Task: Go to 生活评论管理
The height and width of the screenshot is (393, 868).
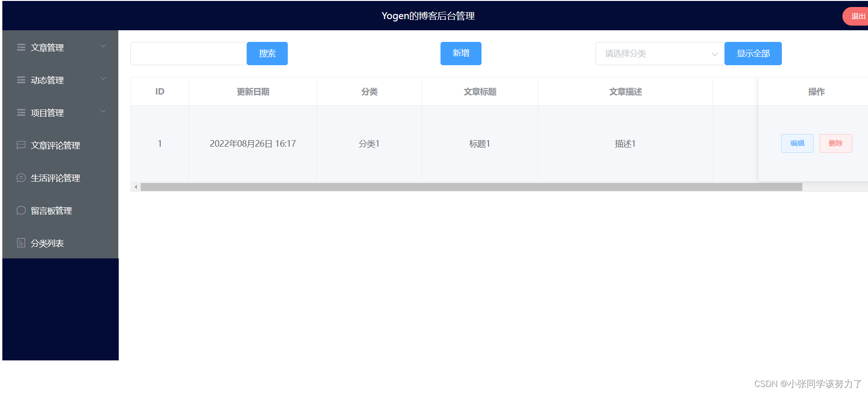Action: point(61,177)
